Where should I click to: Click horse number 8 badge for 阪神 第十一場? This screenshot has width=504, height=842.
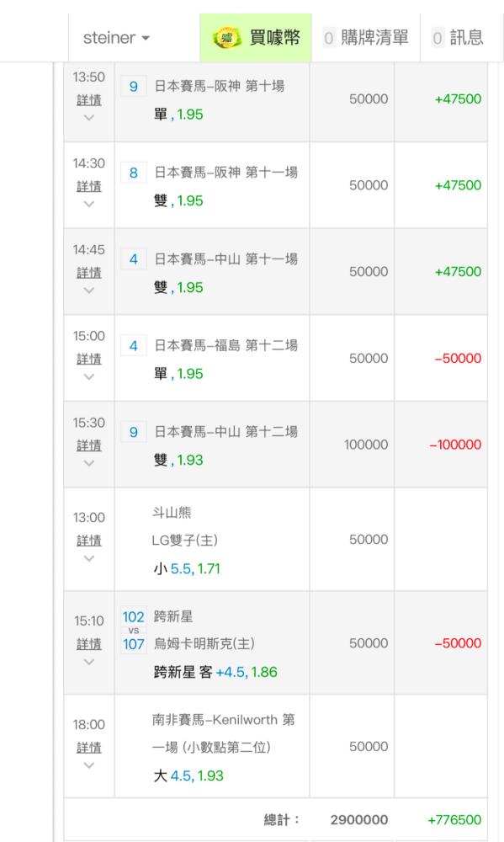[x=134, y=173]
